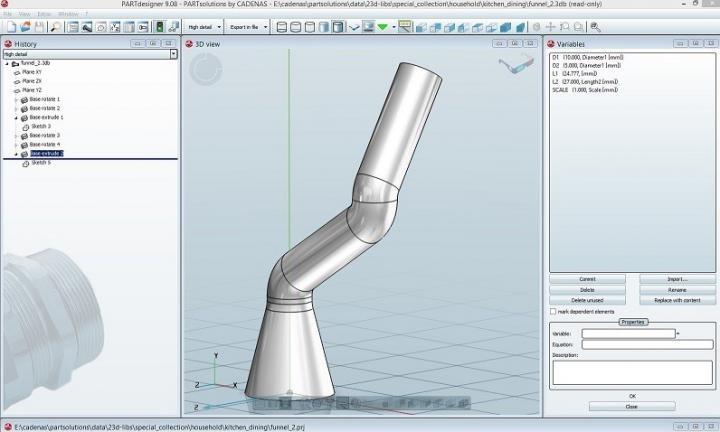This screenshot has width=720, height=432.
Task: Click the Equation input field
Action: click(x=647, y=344)
